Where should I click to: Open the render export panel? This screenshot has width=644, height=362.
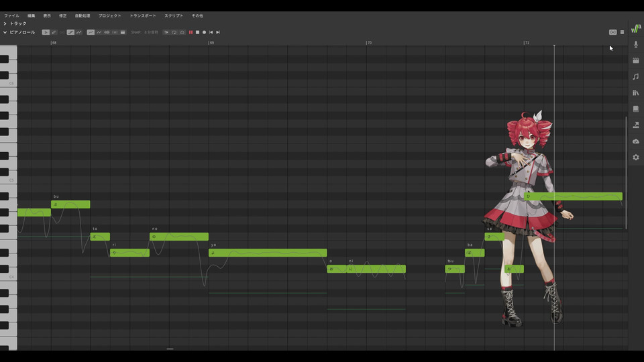[636, 125]
